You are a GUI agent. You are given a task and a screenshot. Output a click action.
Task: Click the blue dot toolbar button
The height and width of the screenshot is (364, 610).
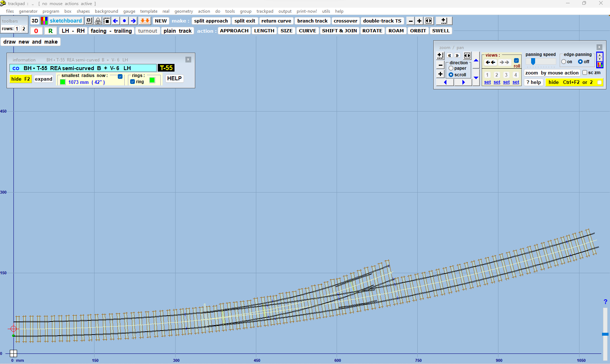(124, 21)
